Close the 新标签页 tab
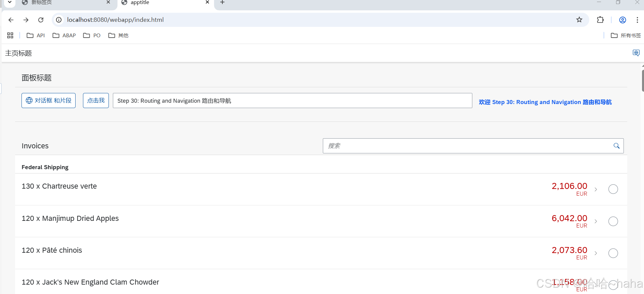 [108, 2]
